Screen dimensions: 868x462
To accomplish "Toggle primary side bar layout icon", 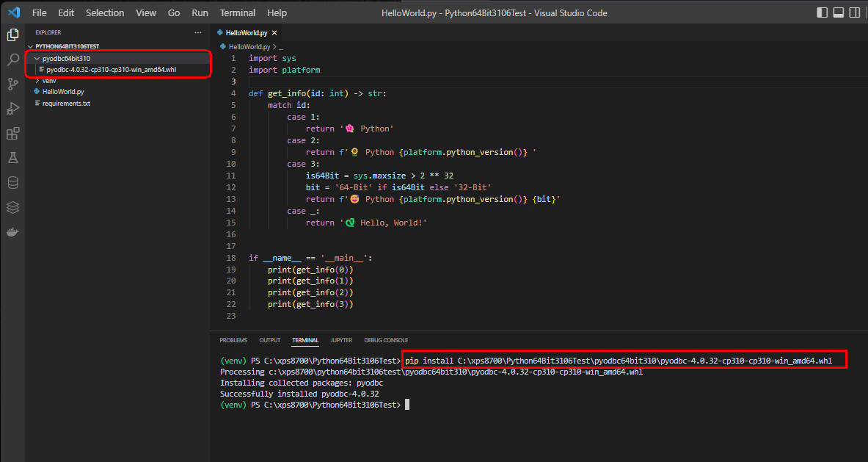I will pyautogui.click(x=822, y=12).
